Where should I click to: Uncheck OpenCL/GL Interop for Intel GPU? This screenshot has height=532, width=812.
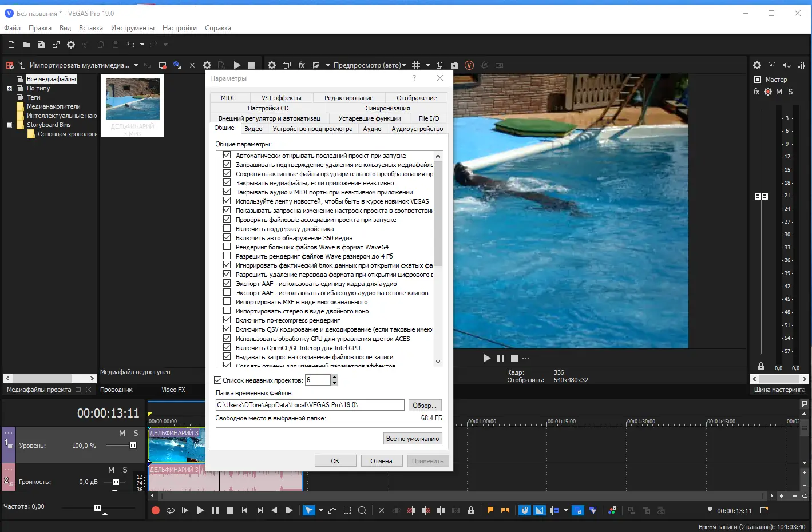[x=227, y=347]
